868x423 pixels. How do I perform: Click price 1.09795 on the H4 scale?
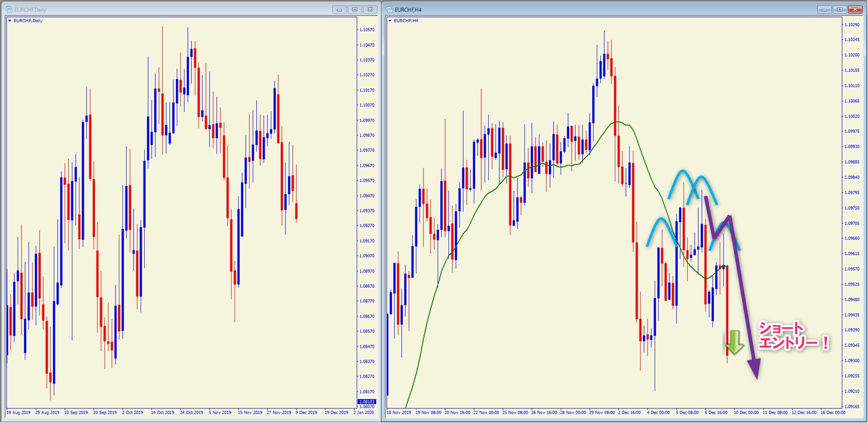[x=852, y=193]
